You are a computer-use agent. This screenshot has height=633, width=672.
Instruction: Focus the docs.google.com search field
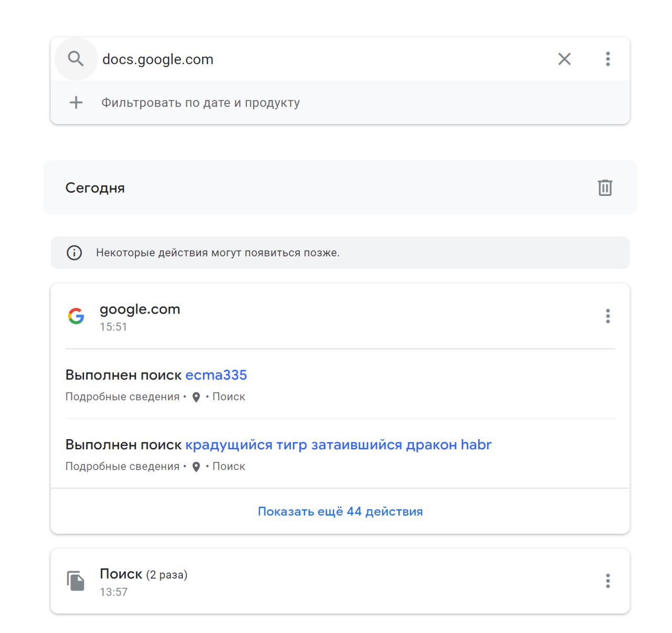[x=325, y=59]
